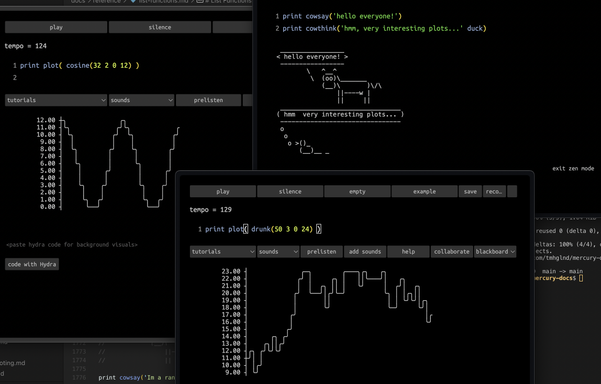This screenshot has height=384, width=601.
Task: Click prelisten in the front window
Action: tap(321, 251)
